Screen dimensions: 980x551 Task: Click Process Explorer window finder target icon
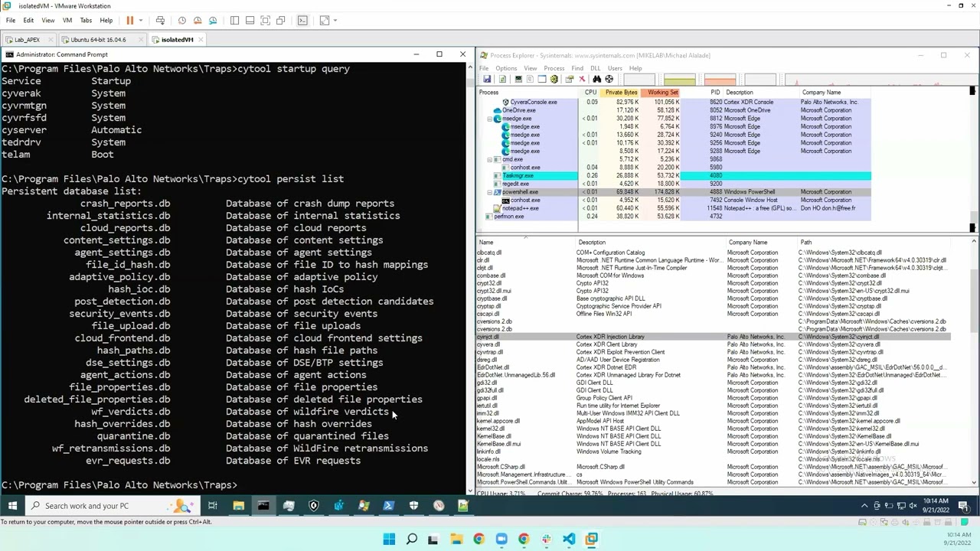click(x=609, y=80)
